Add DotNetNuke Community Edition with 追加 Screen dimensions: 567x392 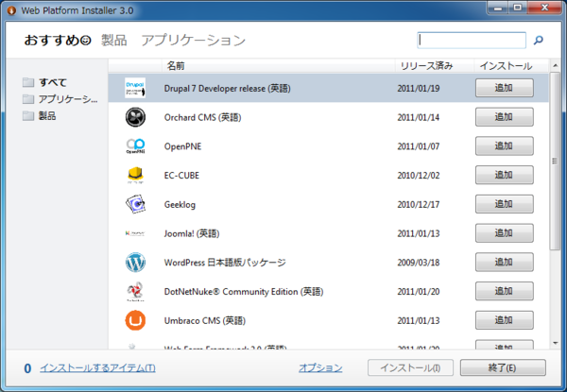click(504, 291)
